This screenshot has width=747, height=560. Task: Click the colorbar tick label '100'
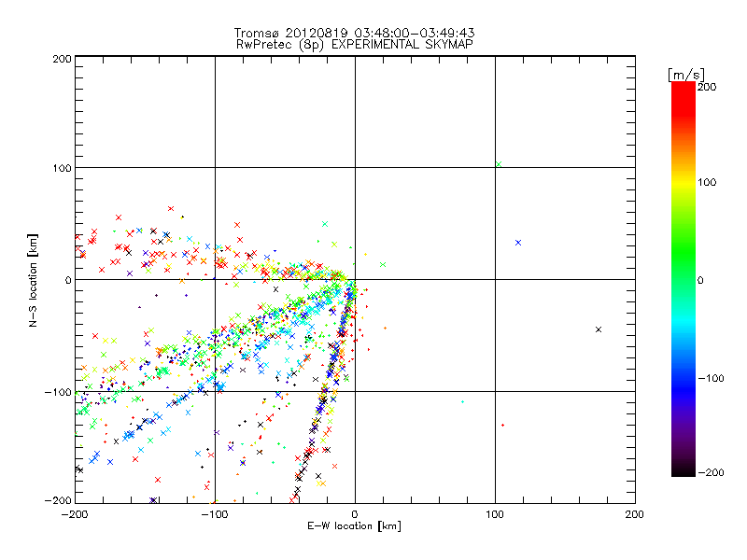pos(707,182)
